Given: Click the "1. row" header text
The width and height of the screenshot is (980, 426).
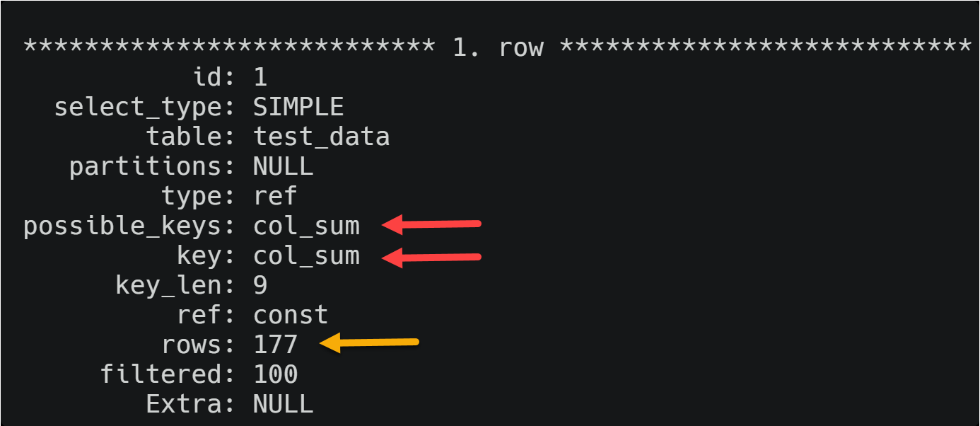Looking at the screenshot, I should pyautogui.click(x=498, y=47).
